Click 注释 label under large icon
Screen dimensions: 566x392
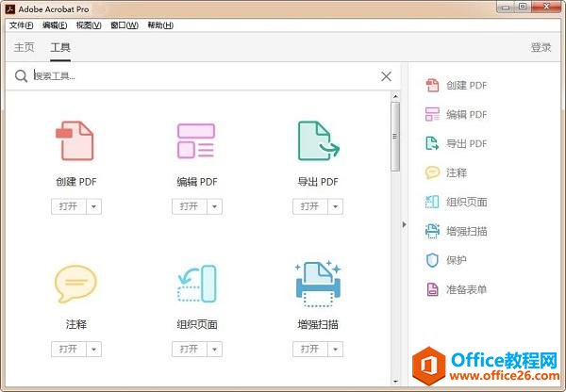tap(76, 324)
